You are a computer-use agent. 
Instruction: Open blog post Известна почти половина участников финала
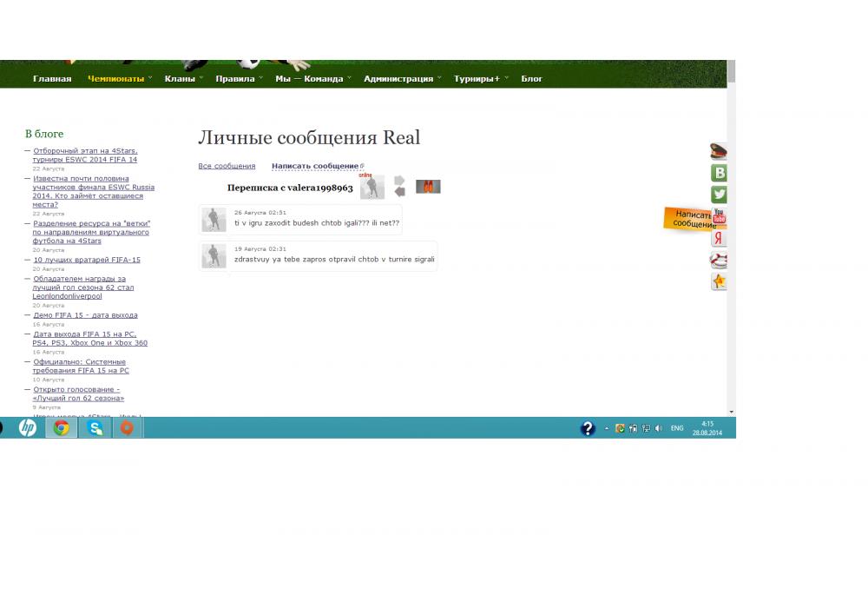point(93,192)
